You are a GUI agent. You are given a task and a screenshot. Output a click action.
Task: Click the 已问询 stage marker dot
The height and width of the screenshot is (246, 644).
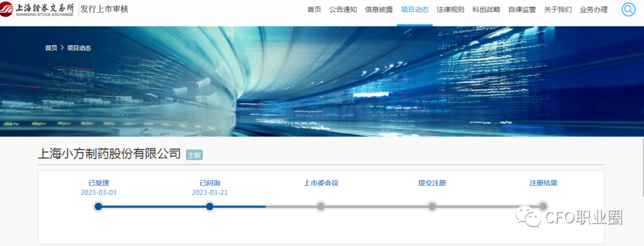(209, 206)
